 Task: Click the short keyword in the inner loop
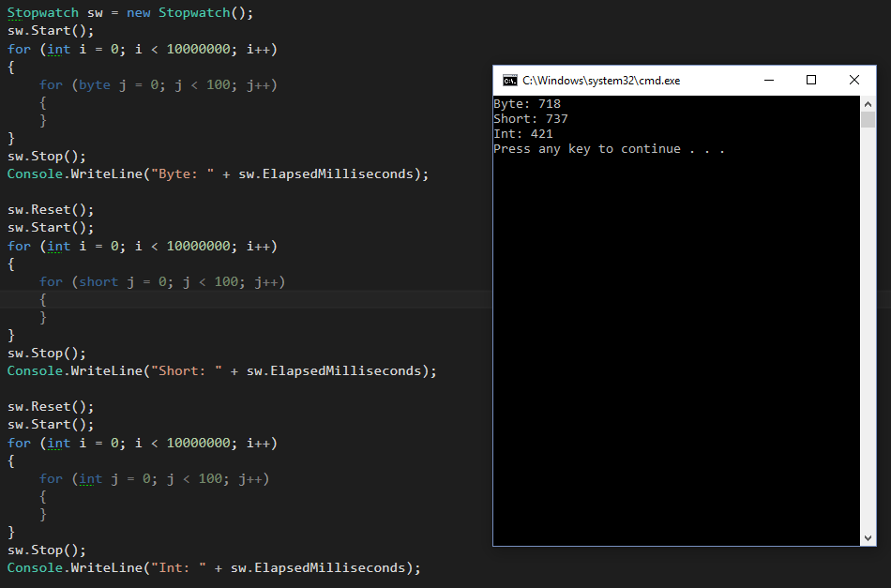[98, 281]
